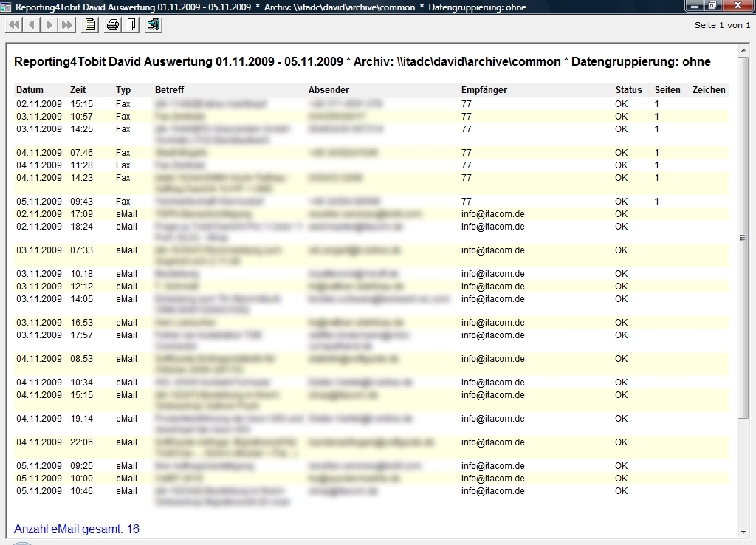Viewport: 756px width, 545px height.
Task: Select the 16:53 time cell
Action: point(81,322)
